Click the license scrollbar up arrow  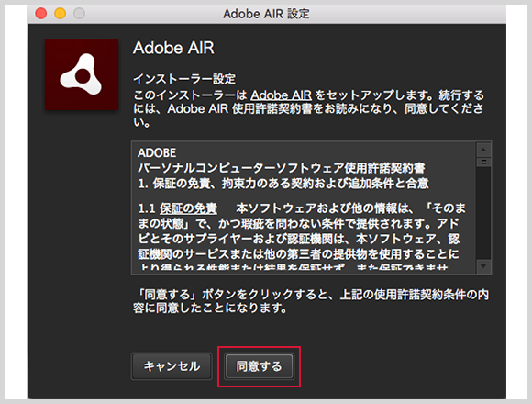[483, 150]
